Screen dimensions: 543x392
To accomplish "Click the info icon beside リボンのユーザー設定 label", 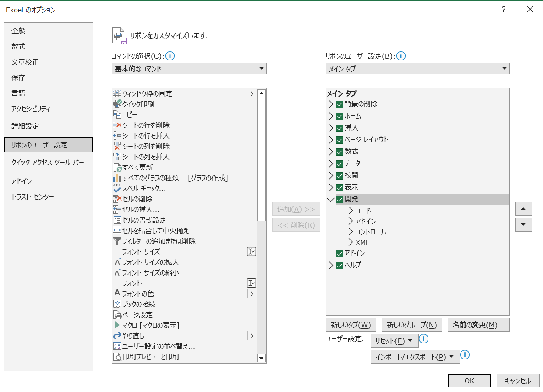I will (400, 56).
